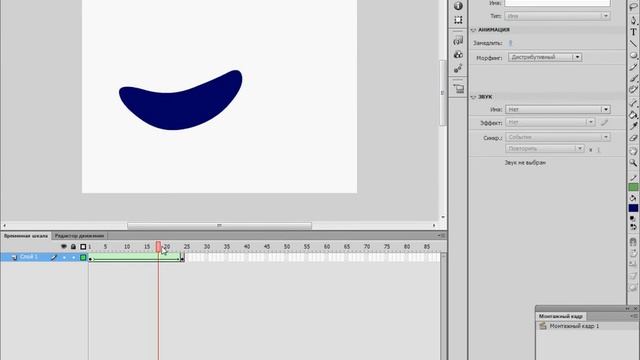
Task: Click the Swap Colors icon in toolbar
Action: click(x=633, y=227)
